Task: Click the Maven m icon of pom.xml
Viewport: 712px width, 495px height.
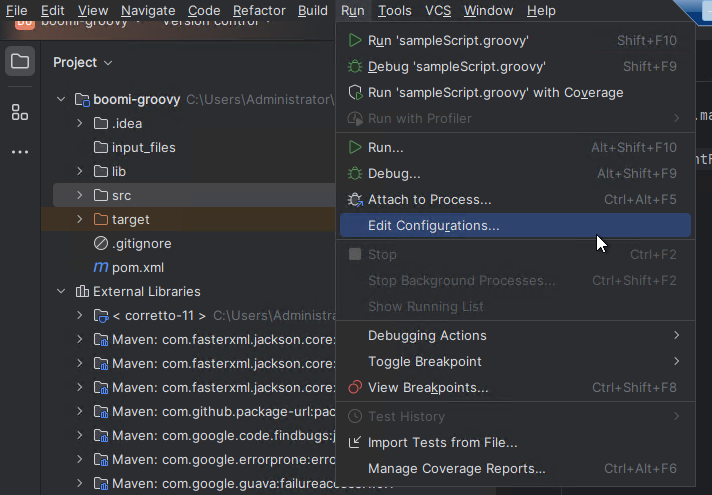Action: [101, 267]
